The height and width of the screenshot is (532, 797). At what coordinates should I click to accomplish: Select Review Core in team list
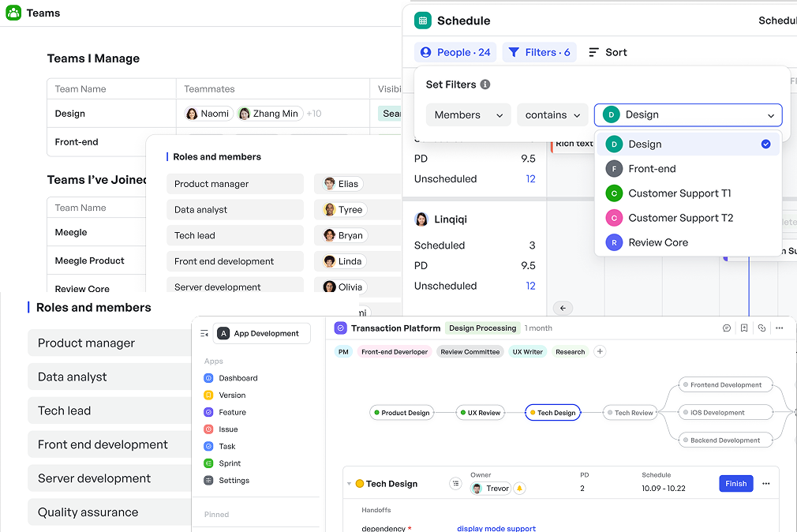pyautogui.click(x=658, y=242)
